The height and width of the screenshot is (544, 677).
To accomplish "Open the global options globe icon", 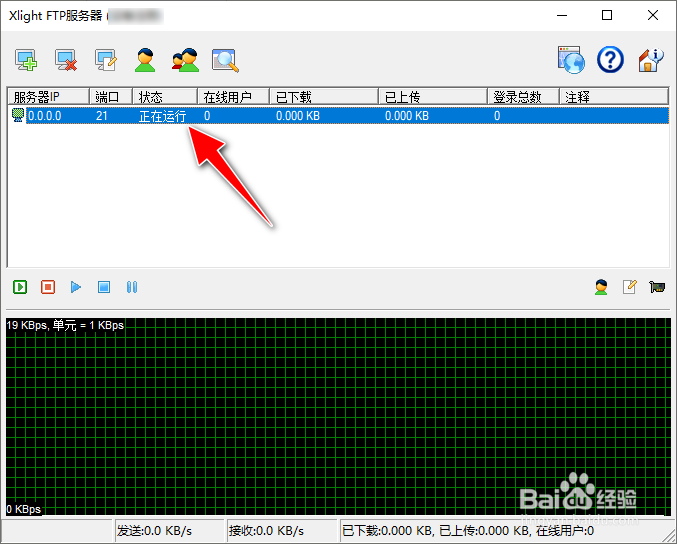I will pyautogui.click(x=571, y=60).
